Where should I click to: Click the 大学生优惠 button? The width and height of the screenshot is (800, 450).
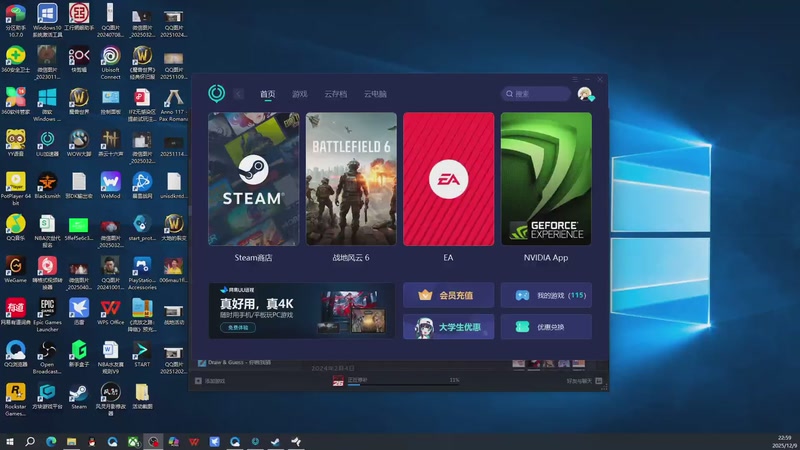point(448,327)
